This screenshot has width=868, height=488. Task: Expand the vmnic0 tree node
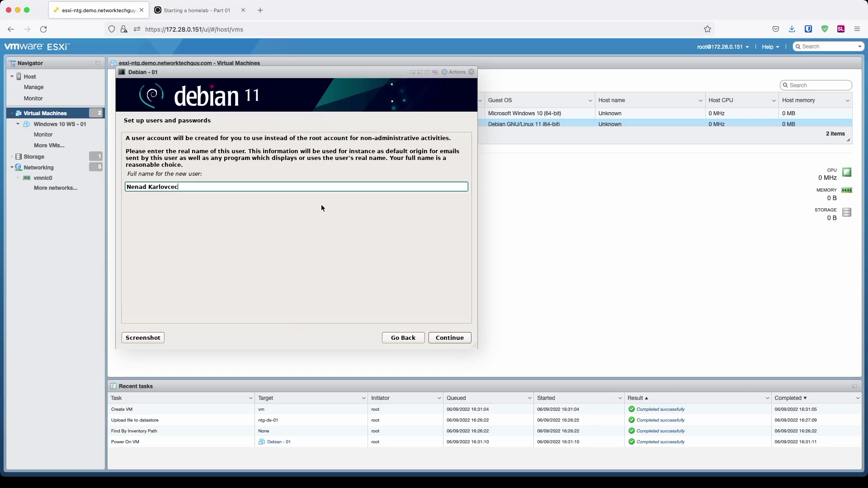point(18,178)
